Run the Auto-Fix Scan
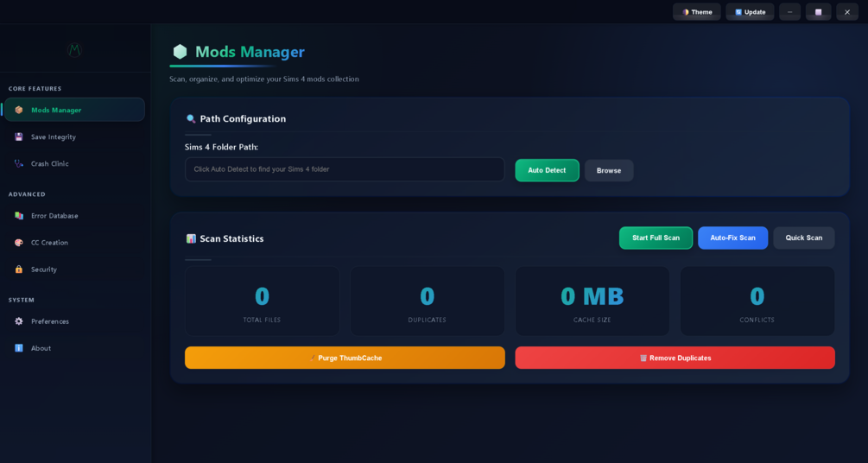 point(733,238)
